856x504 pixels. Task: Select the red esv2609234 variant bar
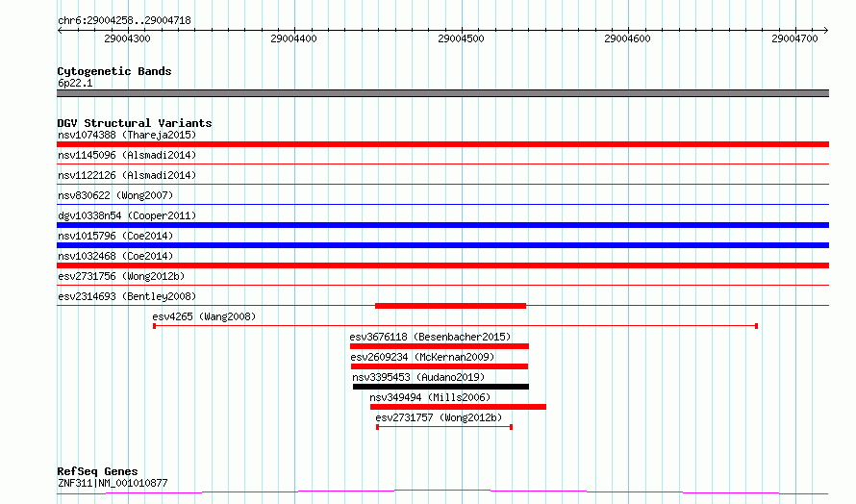tap(440, 366)
